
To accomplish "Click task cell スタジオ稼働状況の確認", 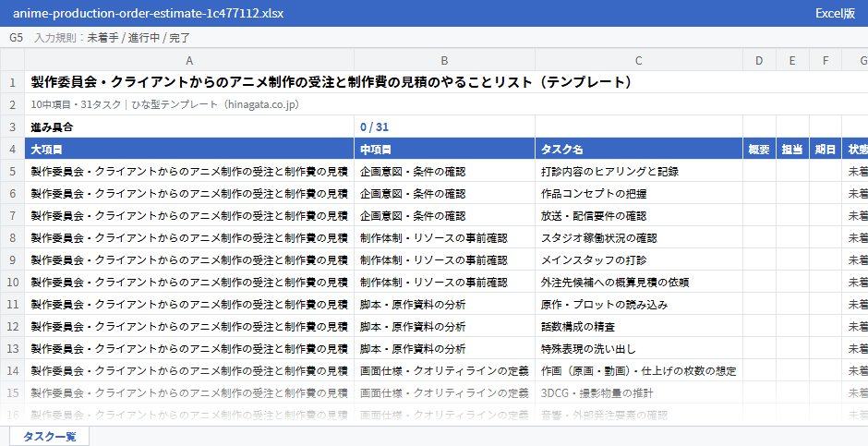I will [x=639, y=237].
